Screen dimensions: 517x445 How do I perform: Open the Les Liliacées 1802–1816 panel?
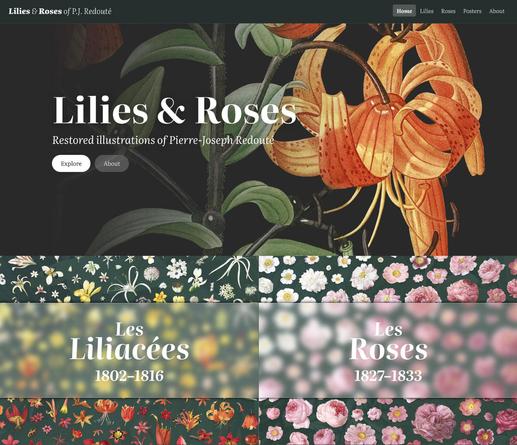pyautogui.click(x=129, y=350)
